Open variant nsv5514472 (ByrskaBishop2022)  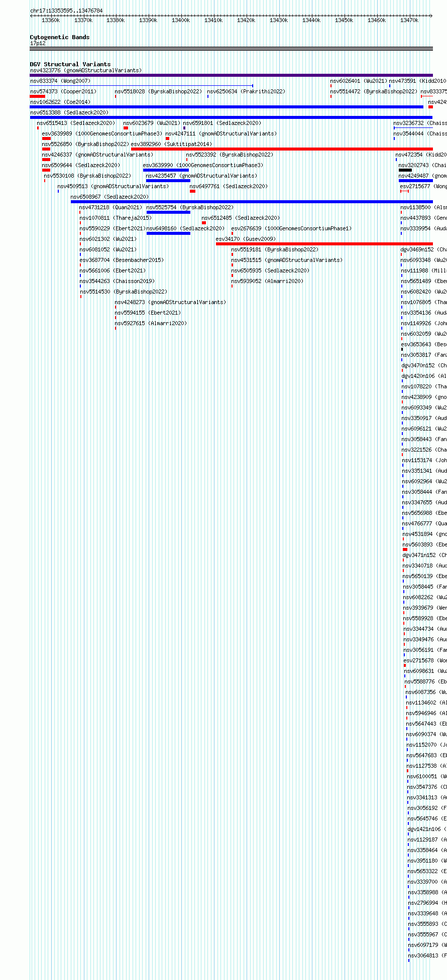(x=374, y=91)
